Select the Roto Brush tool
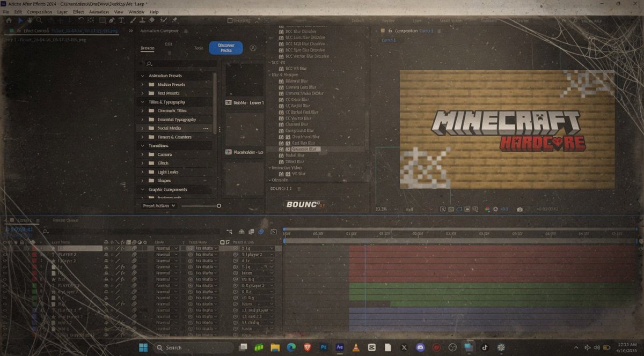 [x=164, y=20]
